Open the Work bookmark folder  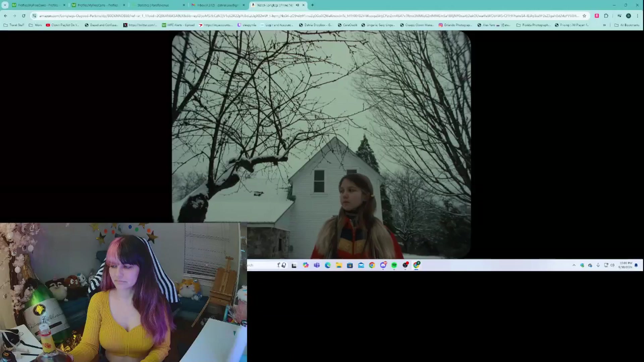(x=36, y=25)
